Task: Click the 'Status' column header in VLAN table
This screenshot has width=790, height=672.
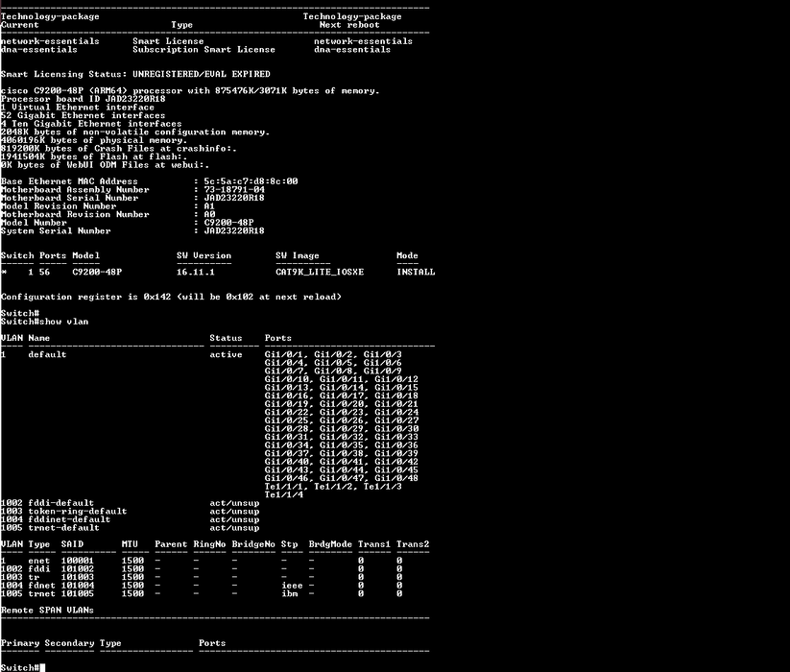Action: (226, 338)
